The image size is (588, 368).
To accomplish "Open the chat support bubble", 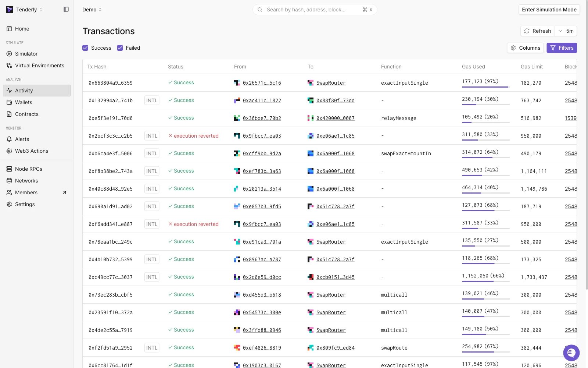I will [x=571, y=353].
